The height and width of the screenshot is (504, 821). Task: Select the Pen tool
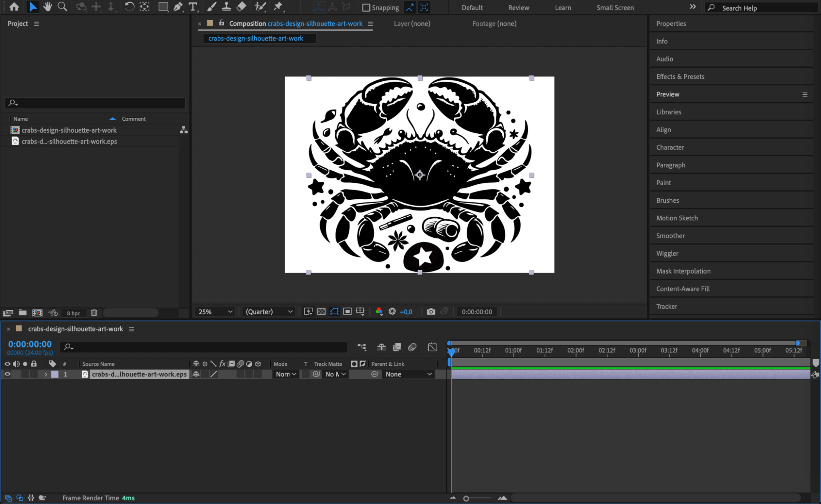(x=178, y=7)
